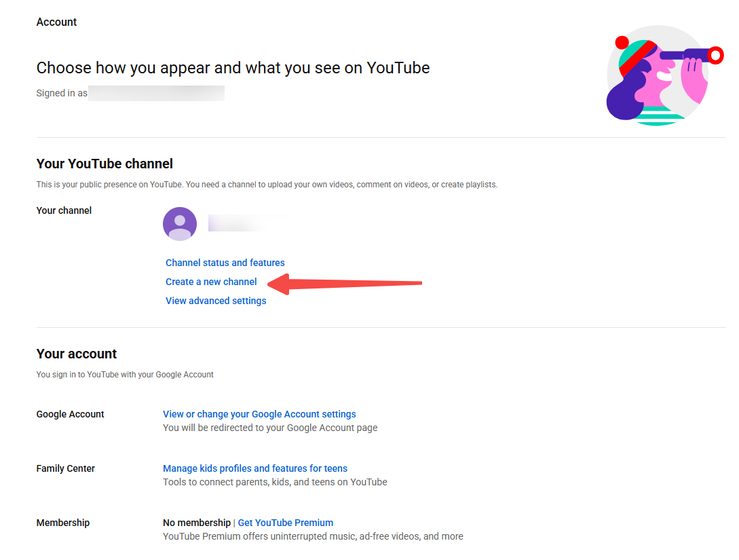
Task: Open Channel status and features
Action: 225,263
